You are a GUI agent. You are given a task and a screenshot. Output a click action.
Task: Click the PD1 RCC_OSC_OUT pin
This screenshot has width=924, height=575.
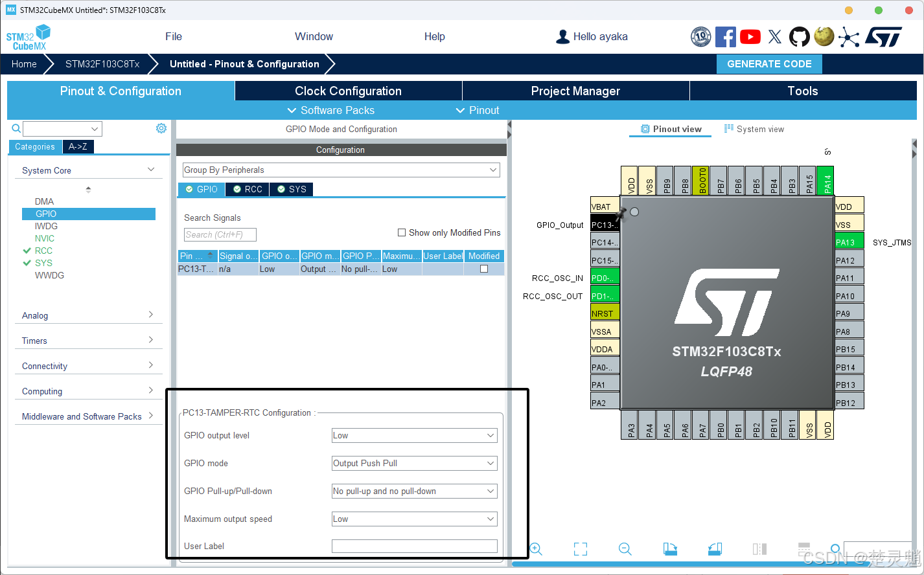[x=605, y=296]
